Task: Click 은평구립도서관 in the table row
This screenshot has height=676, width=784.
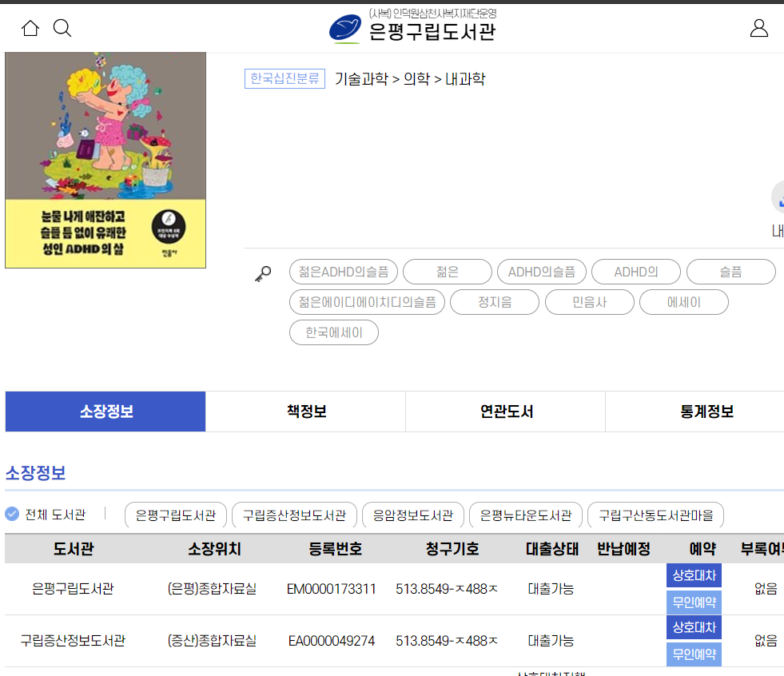Action: click(73, 589)
